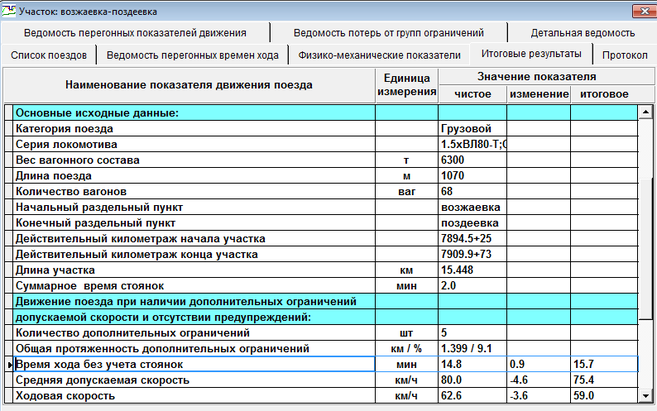Click the locomotive value 1.5хВЛ80-Т
Image resolution: width=657 pixels, height=411 pixels.
(473, 145)
